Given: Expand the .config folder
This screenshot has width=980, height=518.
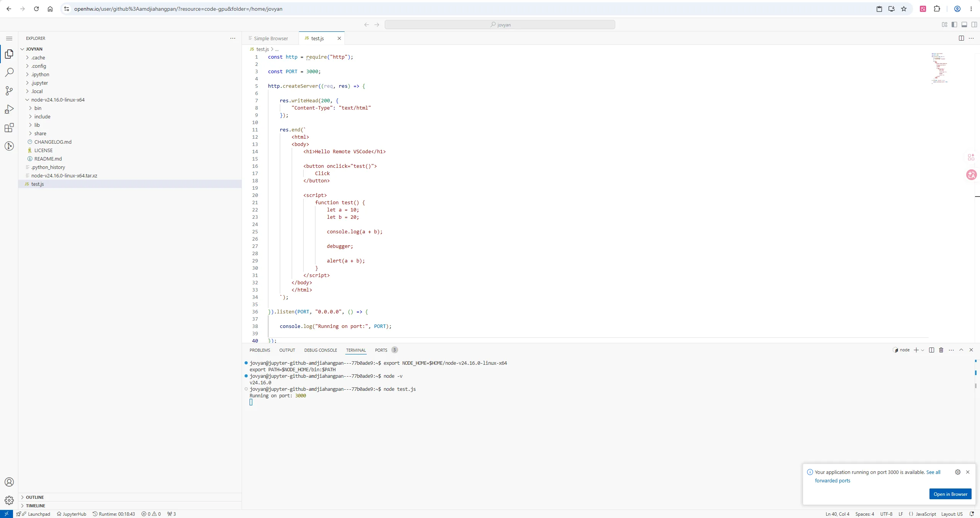Looking at the screenshot, I should tap(130, 66).
